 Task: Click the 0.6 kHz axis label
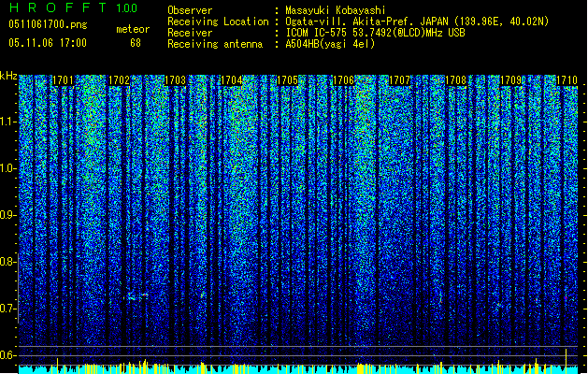click(x=7, y=355)
